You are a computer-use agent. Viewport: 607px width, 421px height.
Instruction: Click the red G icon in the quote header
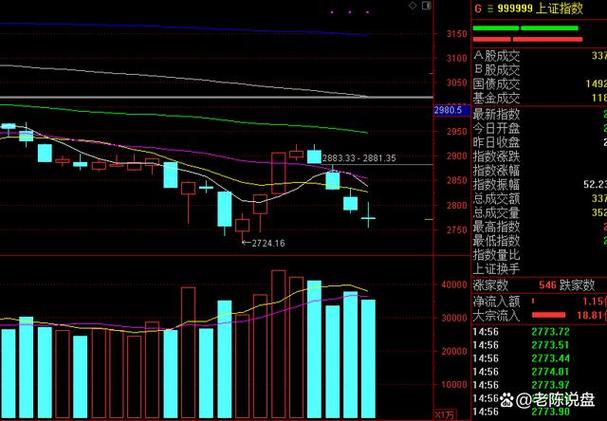(478, 7)
